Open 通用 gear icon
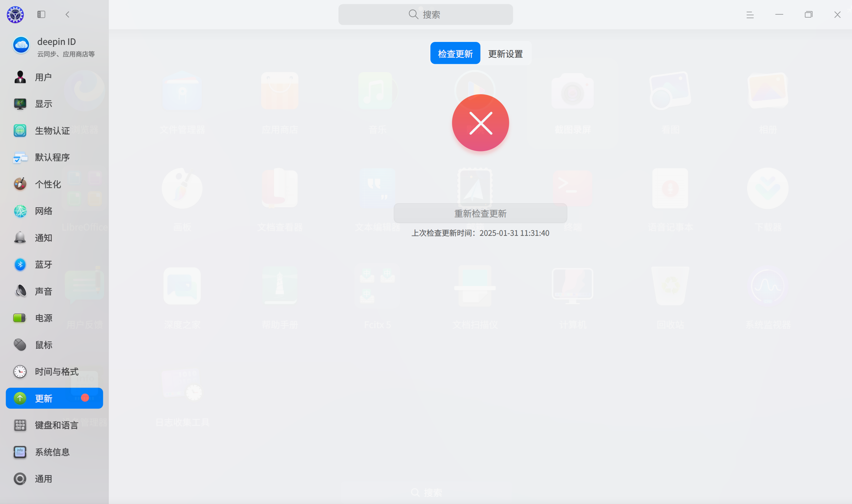Image resolution: width=852 pixels, height=504 pixels. click(20, 479)
